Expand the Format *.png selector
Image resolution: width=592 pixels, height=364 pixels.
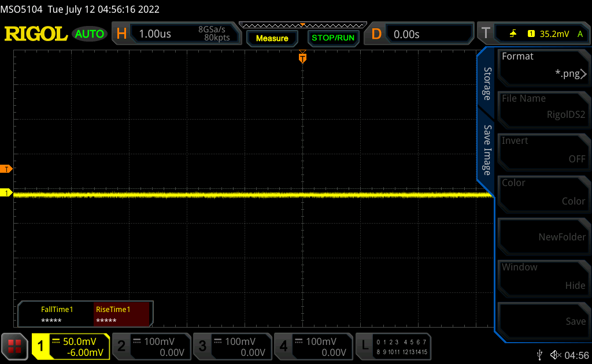(543, 65)
